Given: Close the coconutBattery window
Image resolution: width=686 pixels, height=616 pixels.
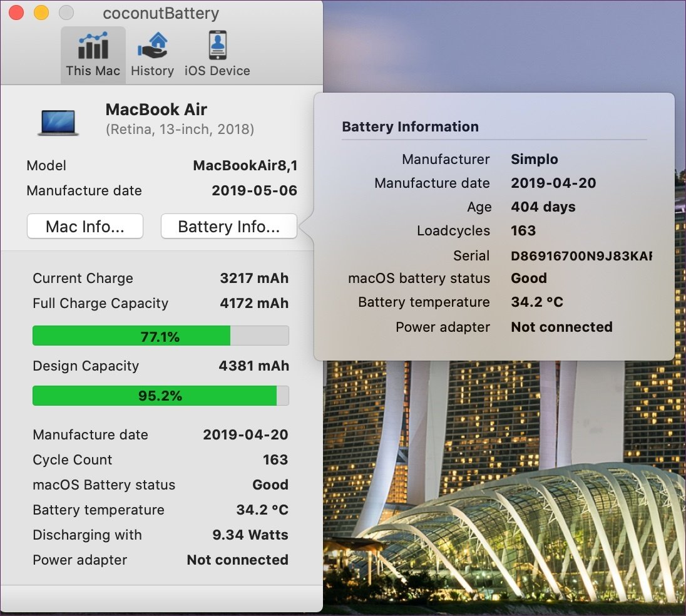Looking at the screenshot, I should [x=16, y=13].
